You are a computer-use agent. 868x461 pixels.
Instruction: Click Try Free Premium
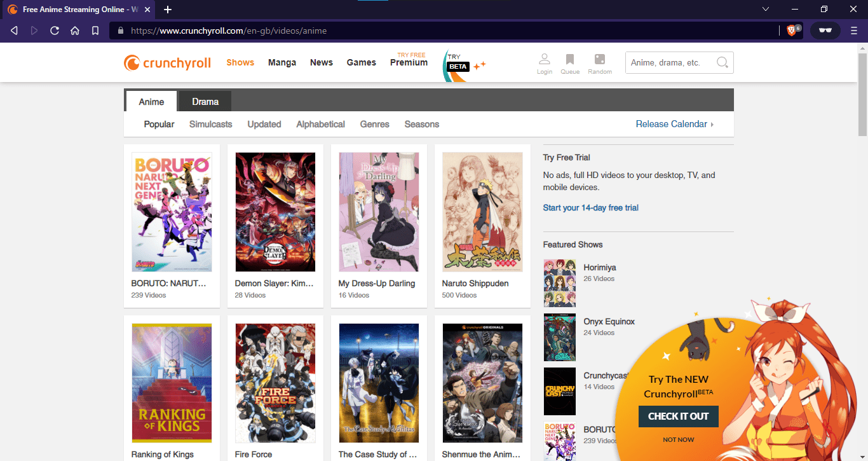click(409, 60)
